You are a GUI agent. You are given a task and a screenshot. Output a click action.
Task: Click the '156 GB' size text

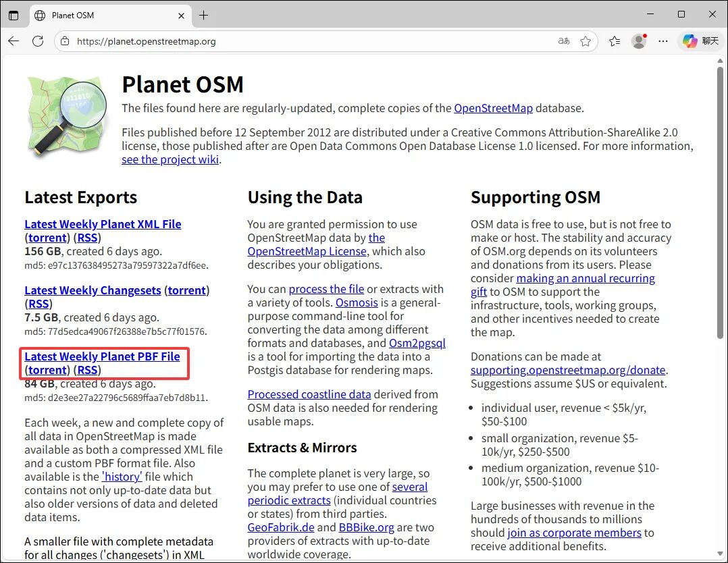(x=43, y=252)
